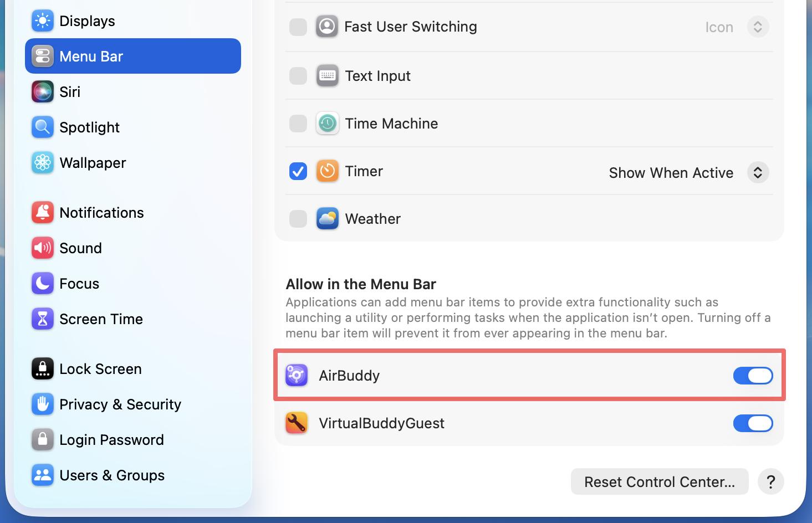This screenshot has width=812, height=523.
Task: Check the Time Machine checkbox
Action: [298, 124]
